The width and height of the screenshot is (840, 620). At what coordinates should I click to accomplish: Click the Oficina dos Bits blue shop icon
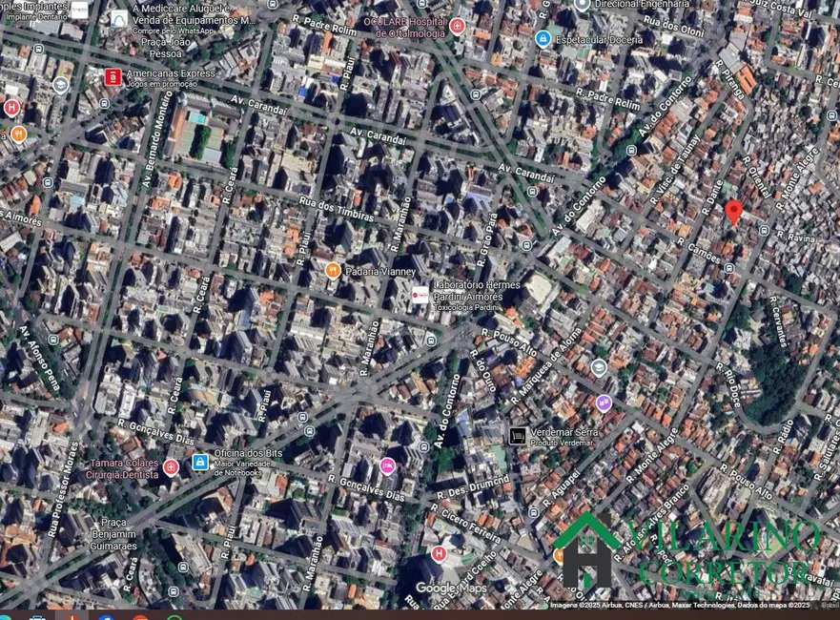200,463
